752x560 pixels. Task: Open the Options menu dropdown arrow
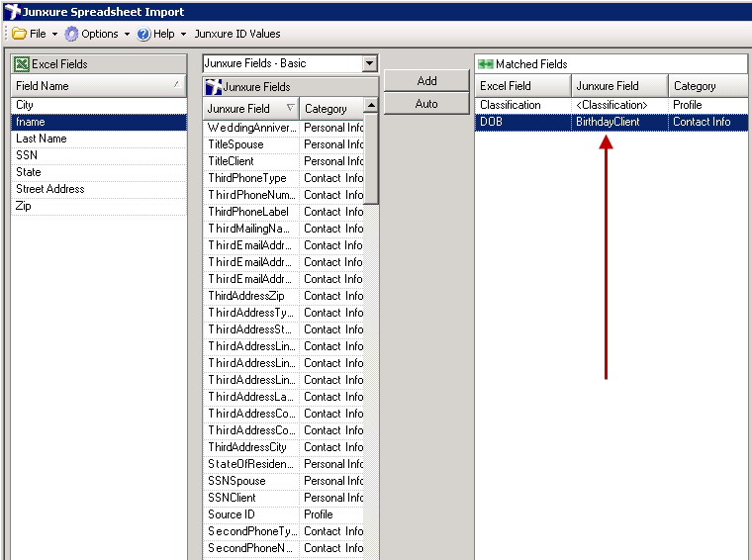(x=127, y=34)
